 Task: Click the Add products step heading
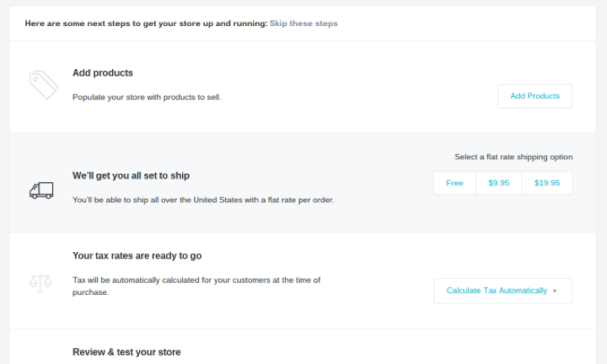tap(103, 73)
